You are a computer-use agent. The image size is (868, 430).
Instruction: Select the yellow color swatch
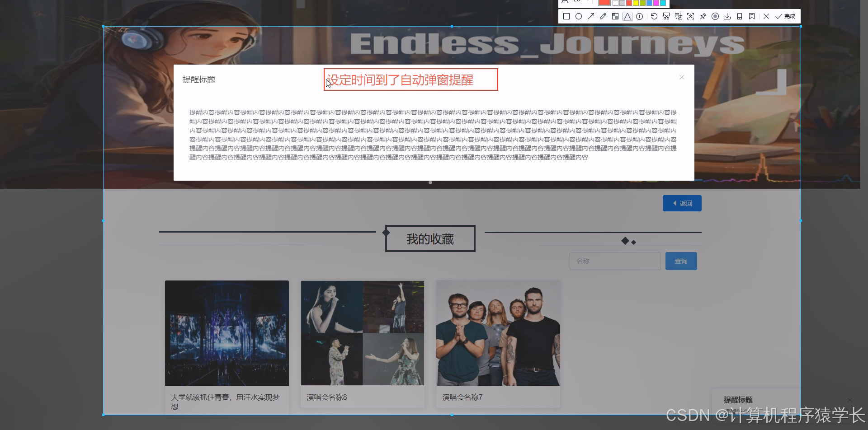(635, 3)
